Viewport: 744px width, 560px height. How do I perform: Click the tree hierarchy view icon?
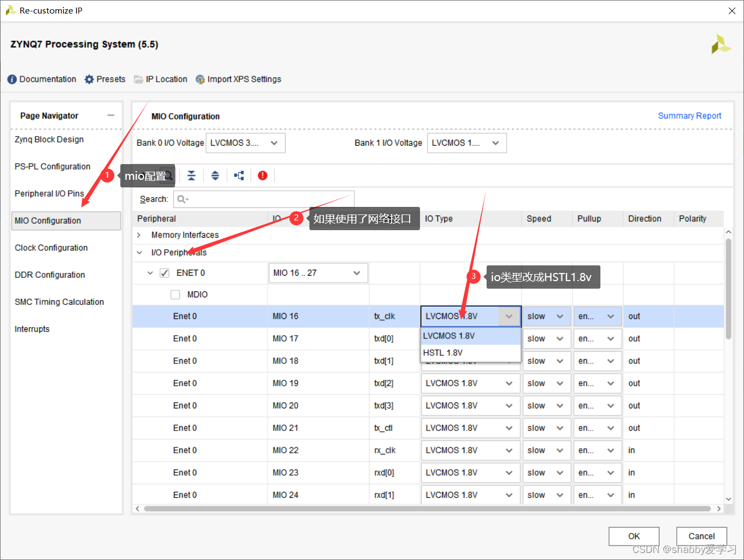(239, 175)
